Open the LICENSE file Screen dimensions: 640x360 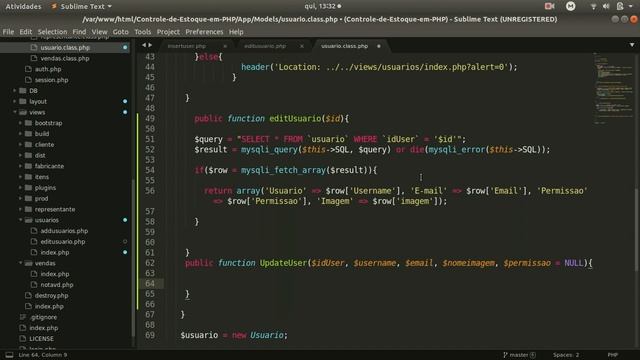pos(41,339)
